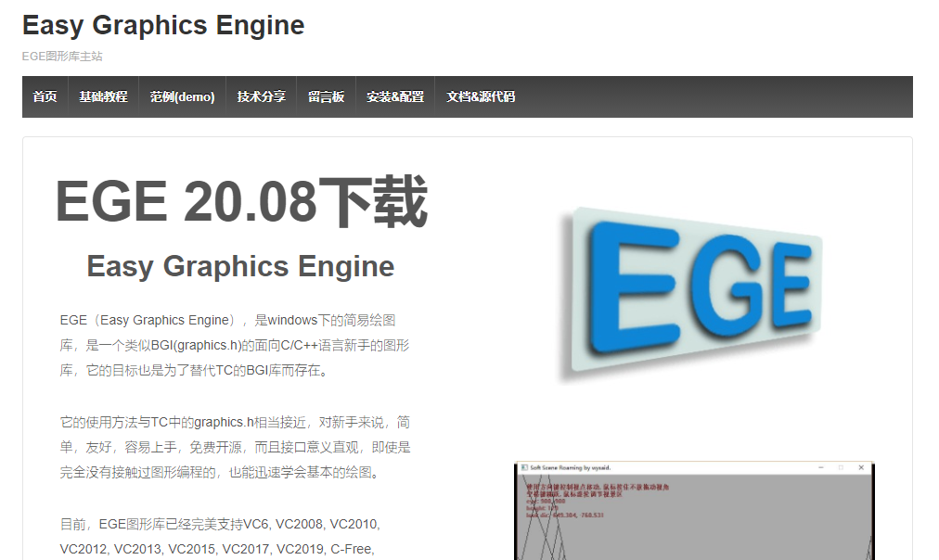Click the EGE 20.08下载 download heading
Image resolution: width=939 pixels, height=560 pixels.
241,197
